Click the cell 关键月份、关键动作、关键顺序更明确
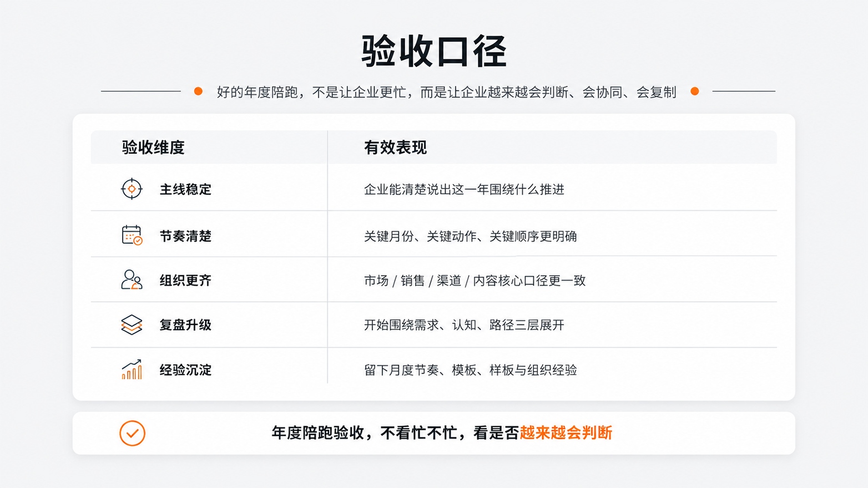The image size is (868, 488). tap(470, 236)
